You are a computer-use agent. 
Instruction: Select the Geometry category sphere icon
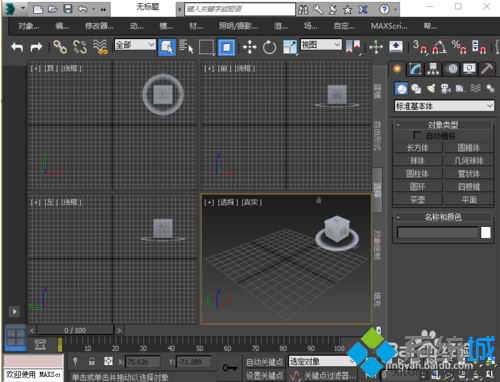click(401, 89)
